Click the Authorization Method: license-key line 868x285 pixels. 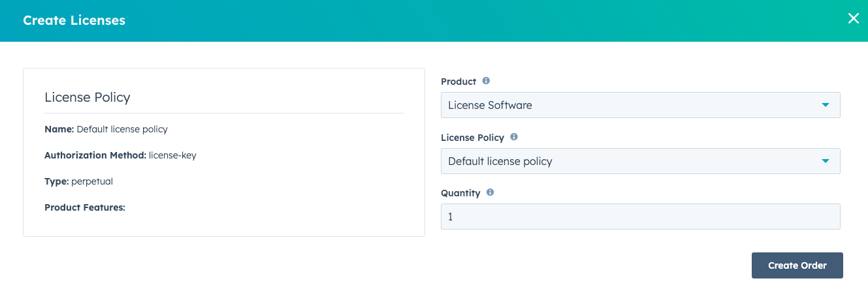point(120,155)
